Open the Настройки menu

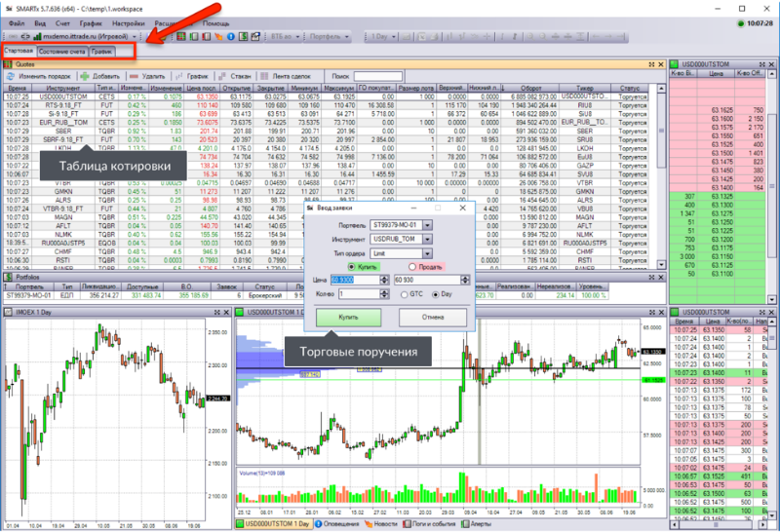[129, 23]
